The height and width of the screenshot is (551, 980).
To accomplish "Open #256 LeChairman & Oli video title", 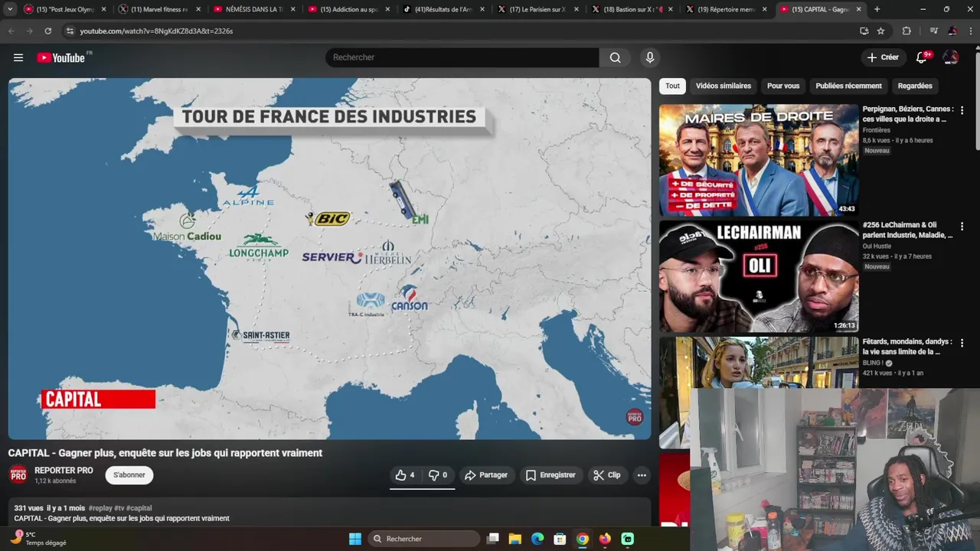I will pyautogui.click(x=908, y=230).
